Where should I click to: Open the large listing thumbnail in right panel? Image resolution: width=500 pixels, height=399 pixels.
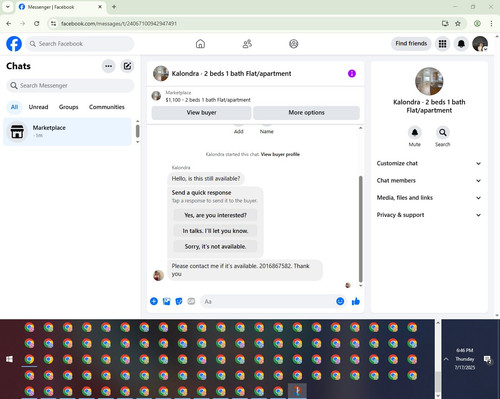pyautogui.click(x=429, y=81)
